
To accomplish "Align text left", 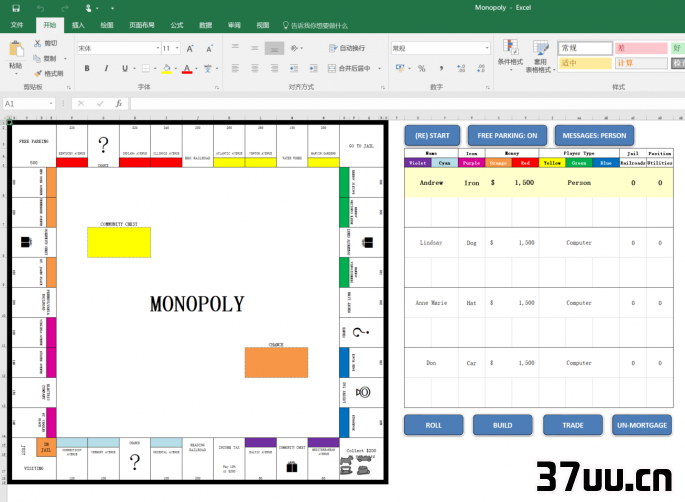I will (235, 68).
